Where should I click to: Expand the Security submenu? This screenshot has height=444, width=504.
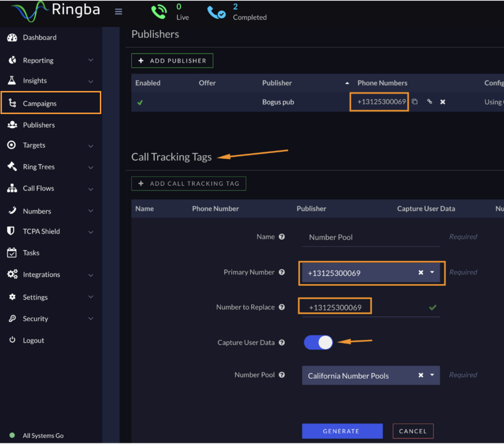click(91, 319)
